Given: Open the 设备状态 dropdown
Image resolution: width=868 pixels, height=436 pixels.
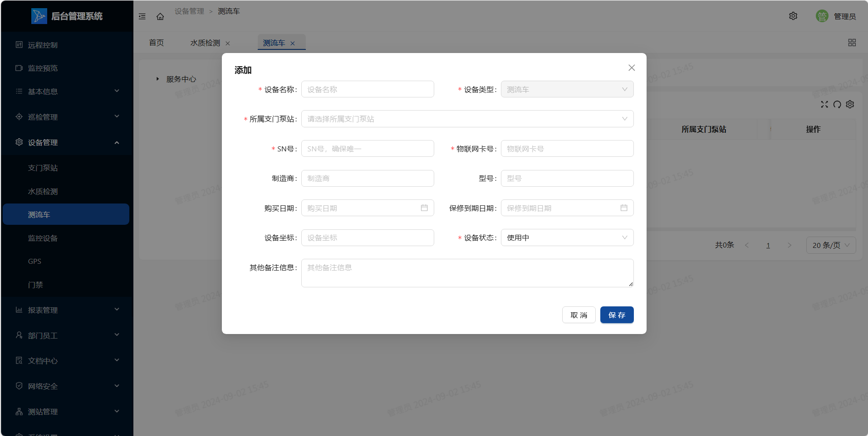Looking at the screenshot, I should (567, 237).
